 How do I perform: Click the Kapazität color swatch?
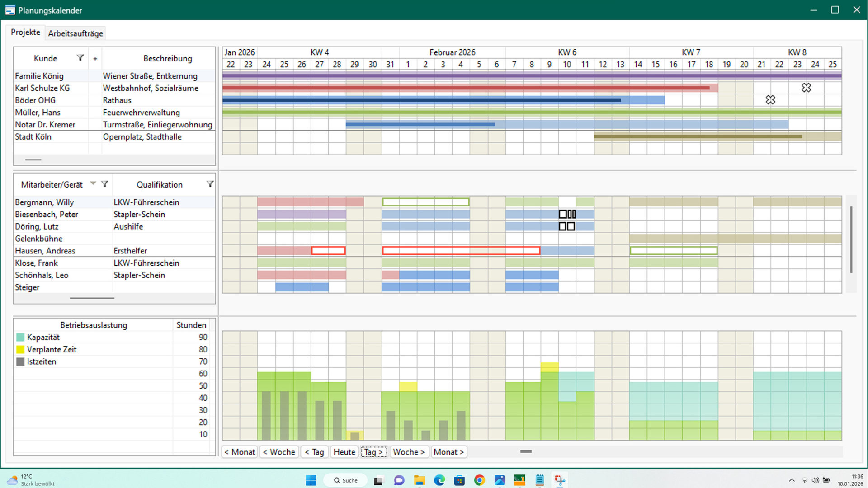coord(20,338)
